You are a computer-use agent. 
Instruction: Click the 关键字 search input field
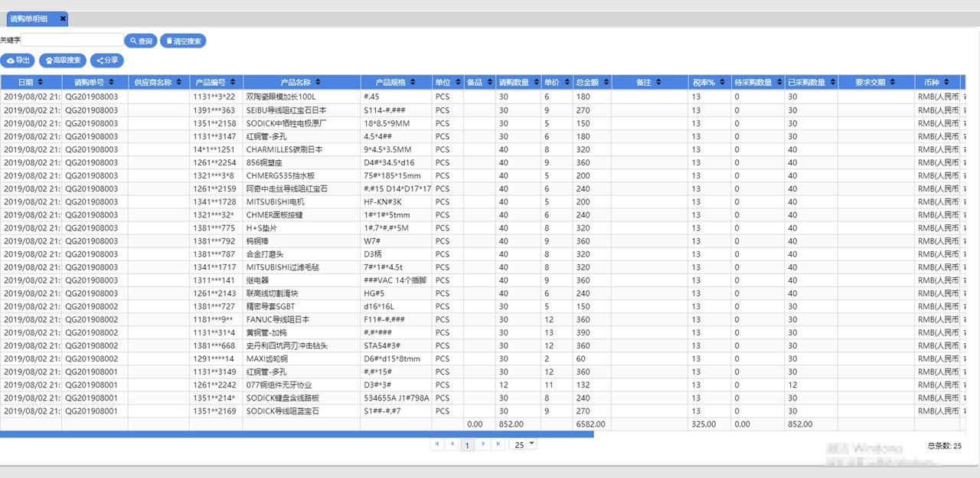[x=72, y=40]
